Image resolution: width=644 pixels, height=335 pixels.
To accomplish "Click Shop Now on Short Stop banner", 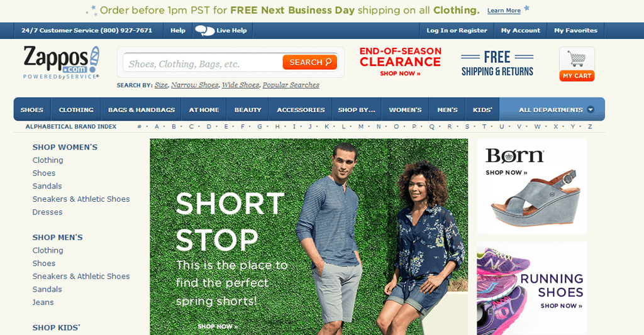I will click(x=218, y=326).
